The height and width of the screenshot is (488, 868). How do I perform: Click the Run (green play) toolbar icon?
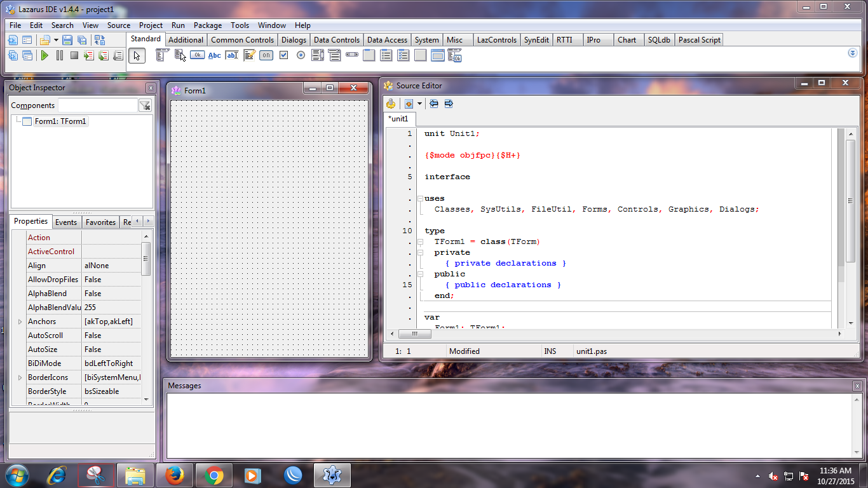coord(44,55)
